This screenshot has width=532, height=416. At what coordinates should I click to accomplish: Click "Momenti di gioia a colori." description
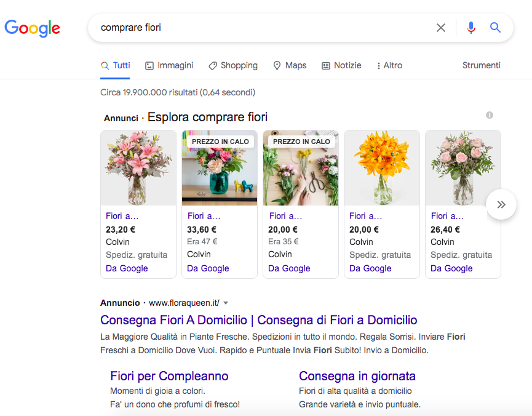(x=158, y=391)
